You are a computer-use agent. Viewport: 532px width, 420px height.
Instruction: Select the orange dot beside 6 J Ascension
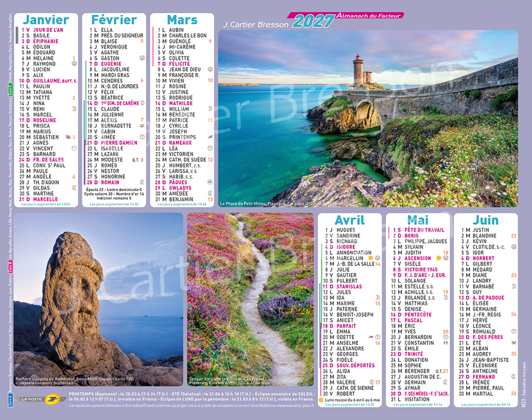click(439, 258)
